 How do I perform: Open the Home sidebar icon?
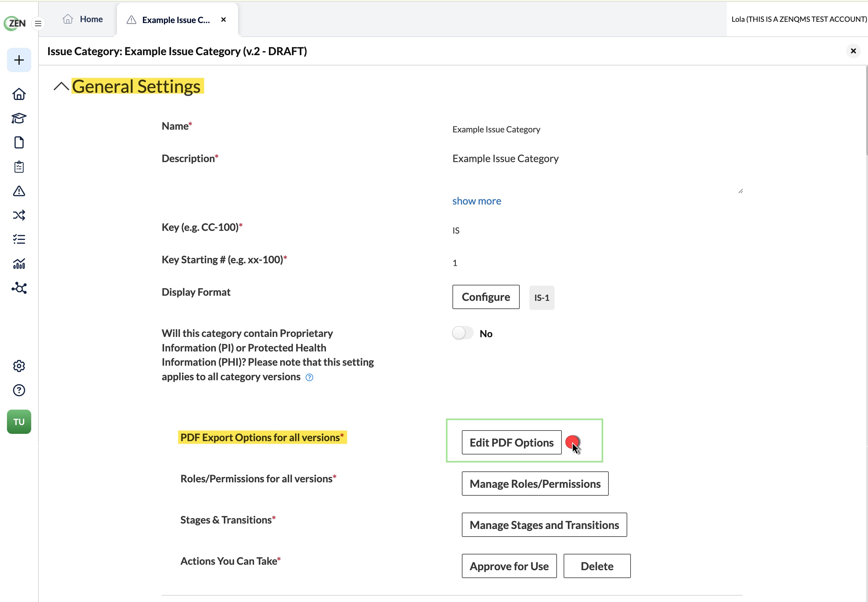19,94
